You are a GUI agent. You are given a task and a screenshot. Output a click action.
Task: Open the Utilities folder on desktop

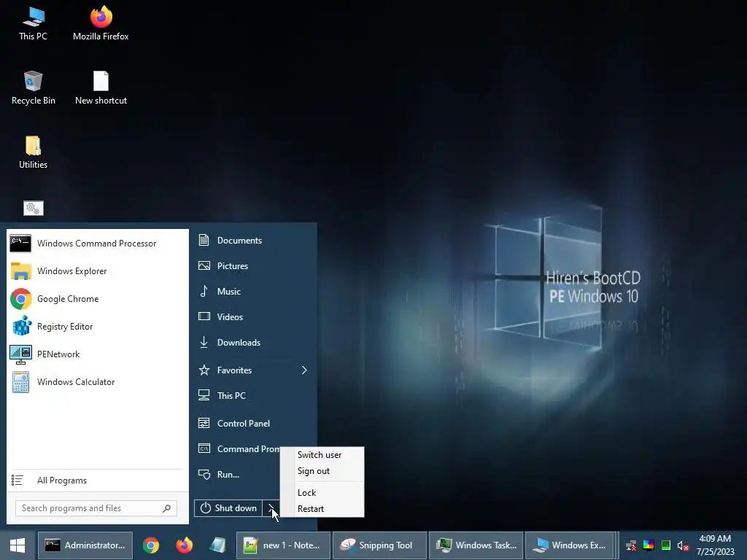click(33, 152)
